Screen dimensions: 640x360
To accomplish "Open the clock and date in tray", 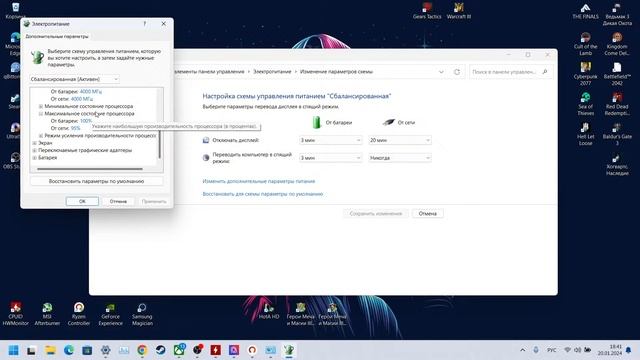I will tap(610, 350).
